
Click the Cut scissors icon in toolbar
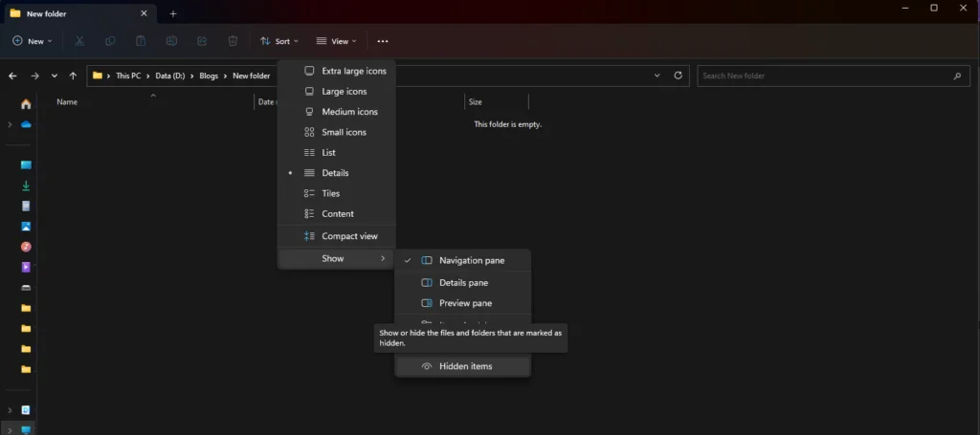[79, 41]
